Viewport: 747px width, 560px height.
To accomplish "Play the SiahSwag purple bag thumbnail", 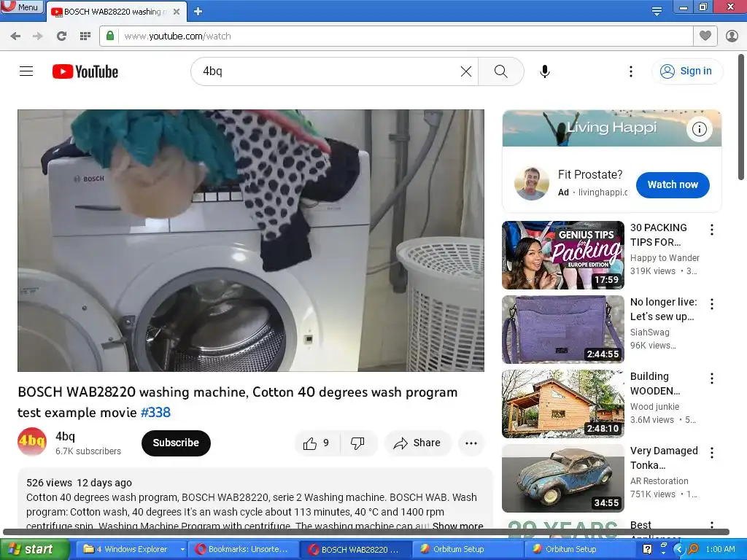I will coord(563,330).
